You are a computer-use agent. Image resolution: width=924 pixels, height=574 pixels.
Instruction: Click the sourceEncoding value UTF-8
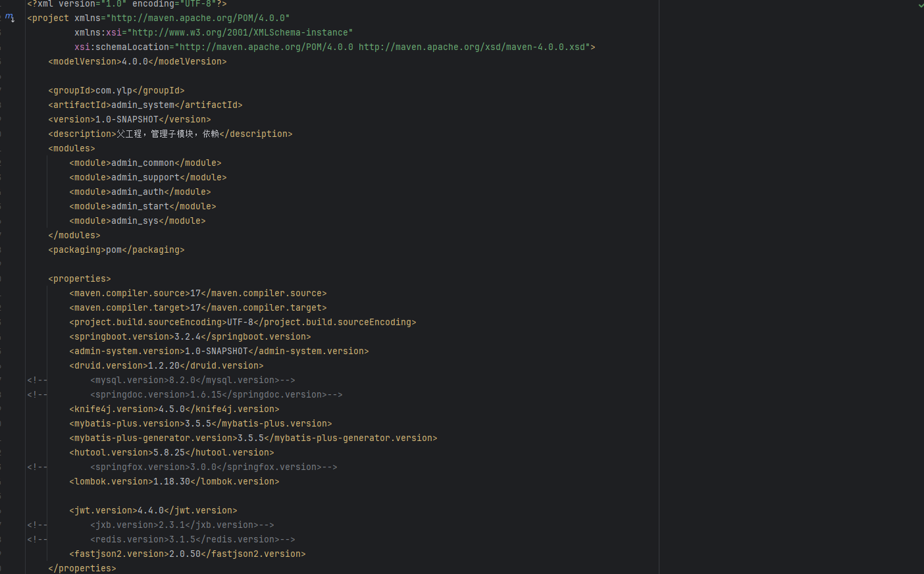coord(240,322)
